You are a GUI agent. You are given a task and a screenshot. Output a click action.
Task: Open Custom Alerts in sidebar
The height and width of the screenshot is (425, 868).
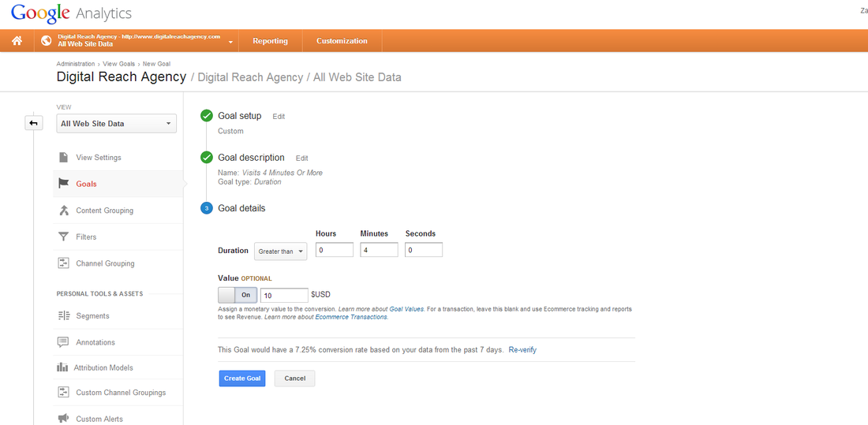(99, 419)
